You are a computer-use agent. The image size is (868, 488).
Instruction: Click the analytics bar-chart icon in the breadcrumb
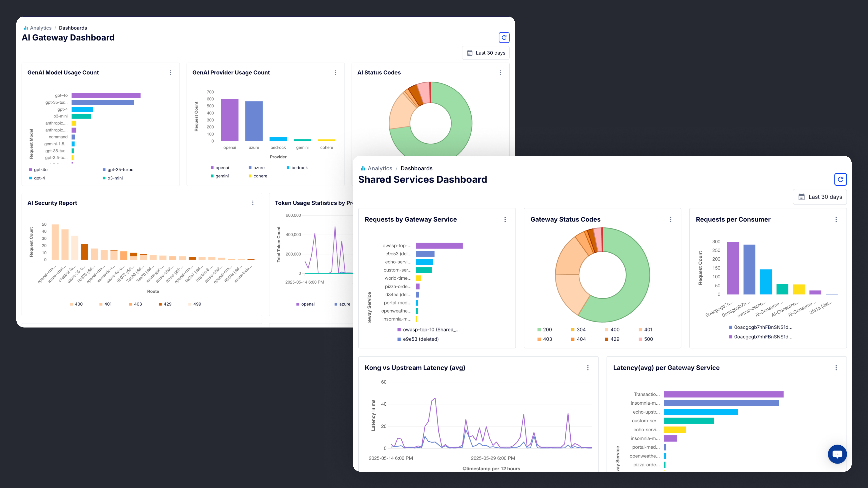pyautogui.click(x=26, y=28)
